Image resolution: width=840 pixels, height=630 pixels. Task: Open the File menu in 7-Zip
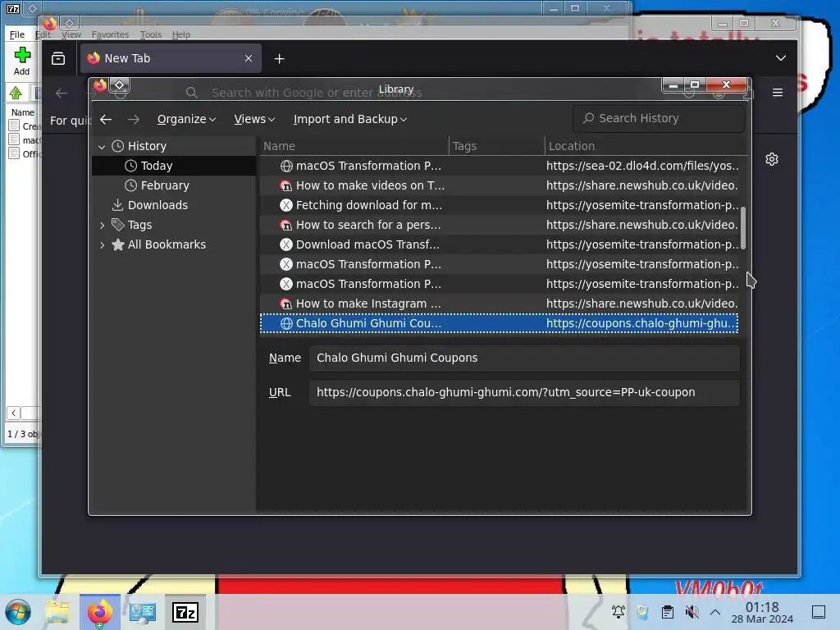click(x=17, y=34)
